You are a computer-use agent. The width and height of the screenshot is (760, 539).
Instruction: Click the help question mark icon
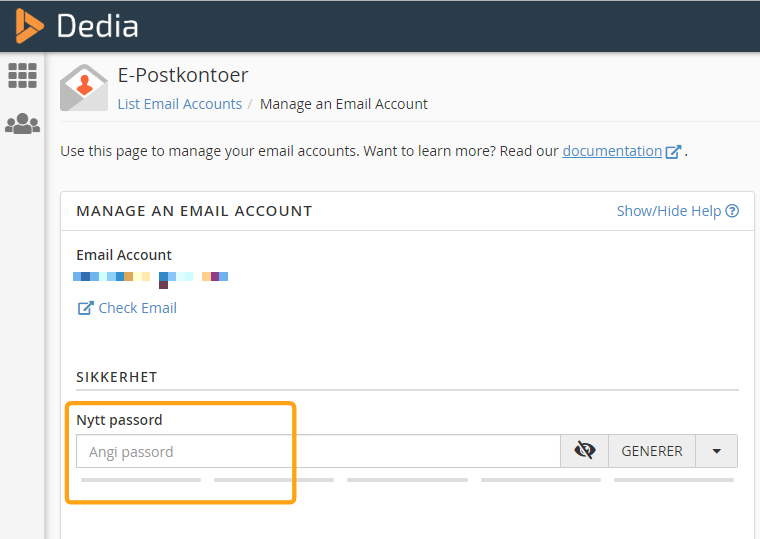tap(732, 211)
